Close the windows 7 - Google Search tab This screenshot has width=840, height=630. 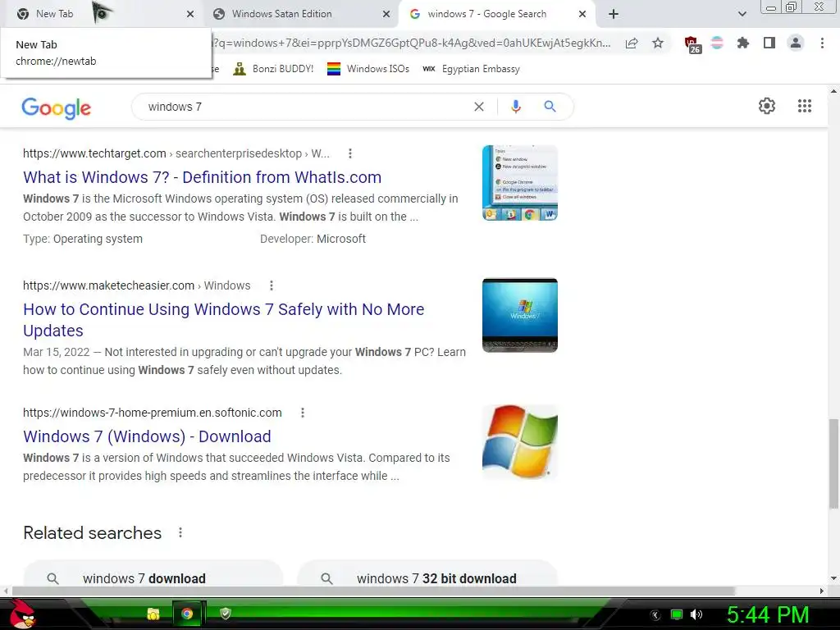[582, 15]
